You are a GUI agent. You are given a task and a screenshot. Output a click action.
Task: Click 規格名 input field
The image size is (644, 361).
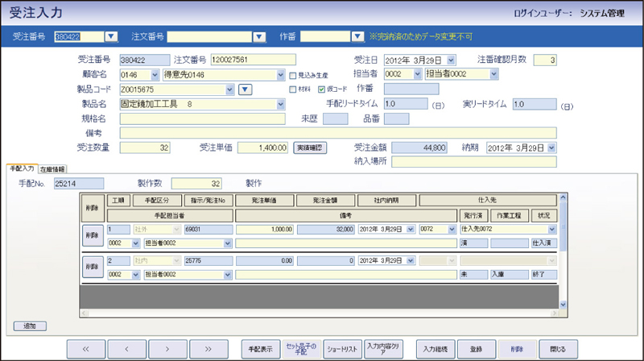click(x=203, y=118)
